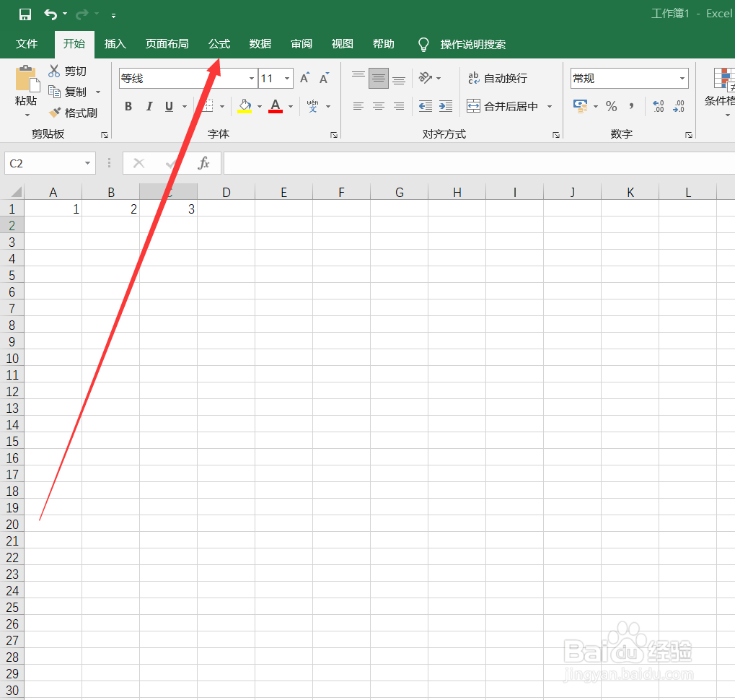Click decrease decimal icon
Screen dimensions: 735x700
coord(678,106)
